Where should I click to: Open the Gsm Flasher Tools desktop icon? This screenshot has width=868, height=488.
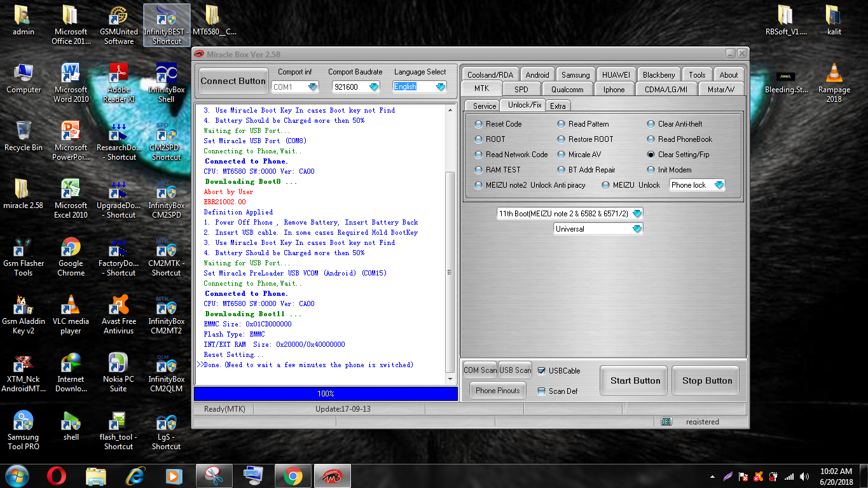tap(24, 256)
